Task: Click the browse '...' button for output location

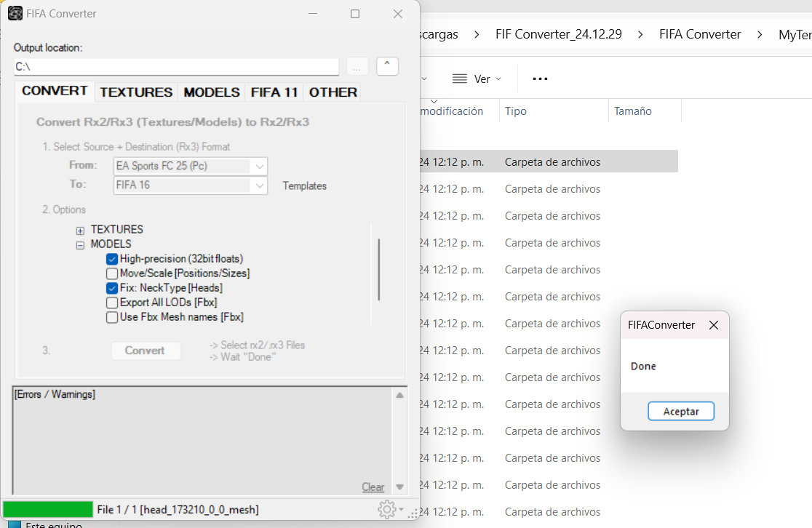Action: pos(357,67)
